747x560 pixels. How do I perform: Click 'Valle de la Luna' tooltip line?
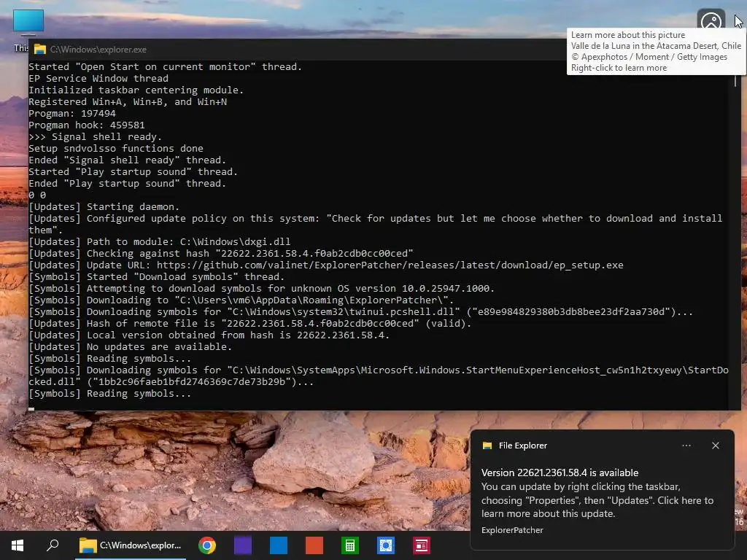(656, 46)
